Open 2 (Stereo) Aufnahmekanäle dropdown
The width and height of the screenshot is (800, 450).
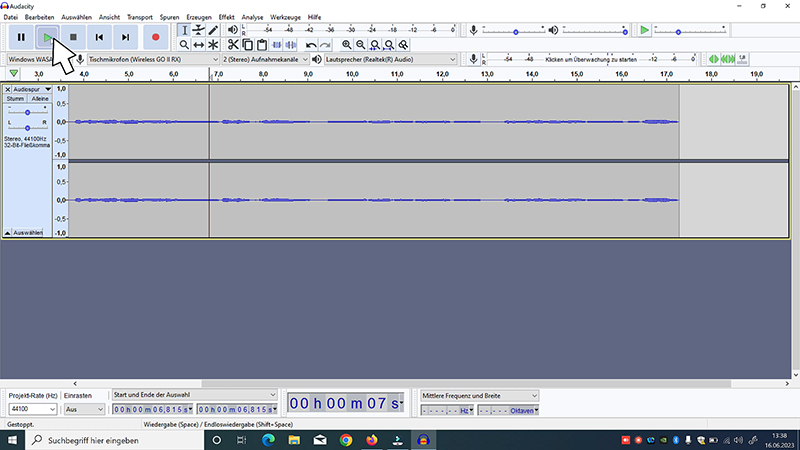265,59
